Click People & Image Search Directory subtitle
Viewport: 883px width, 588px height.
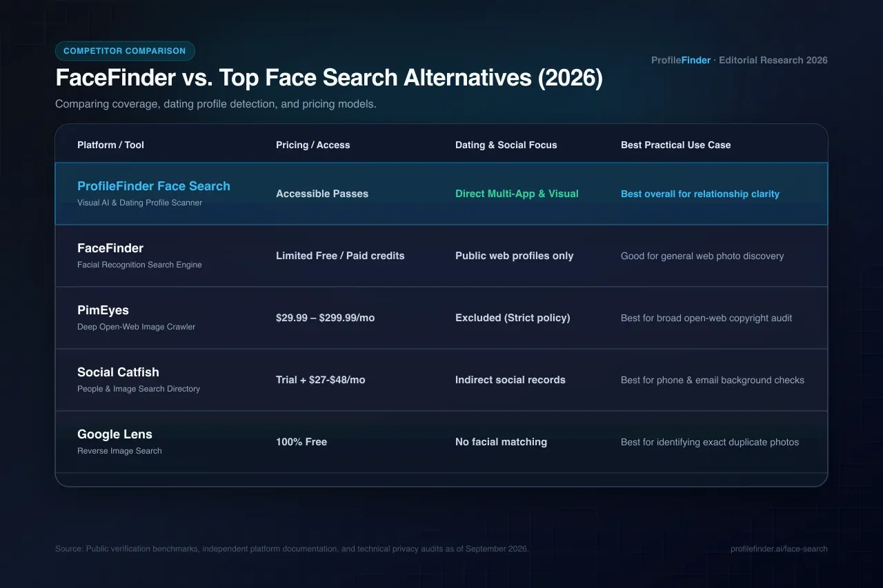point(139,389)
